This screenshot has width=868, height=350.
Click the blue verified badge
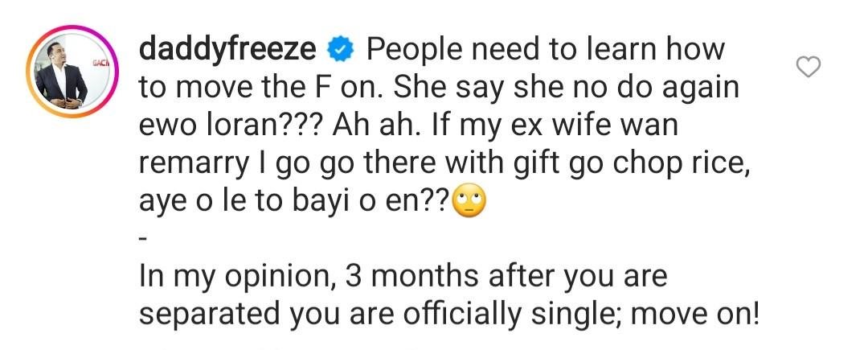coord(341,51)
